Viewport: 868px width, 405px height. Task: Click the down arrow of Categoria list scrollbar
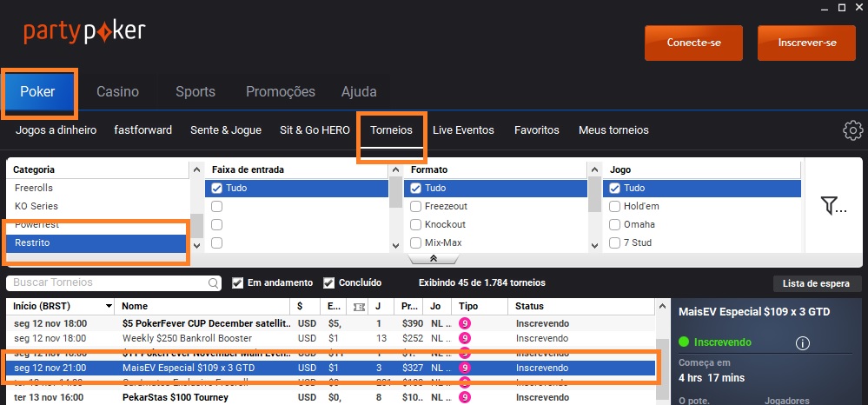196,245
